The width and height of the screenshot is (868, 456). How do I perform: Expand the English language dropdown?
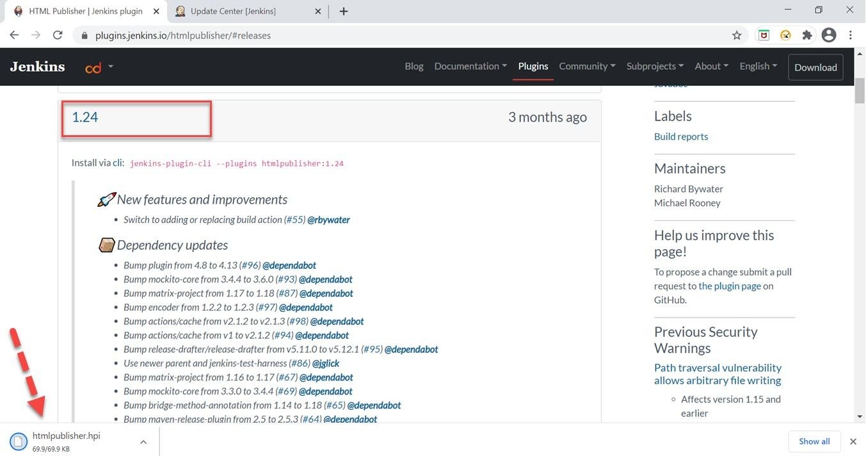[759, 66]
